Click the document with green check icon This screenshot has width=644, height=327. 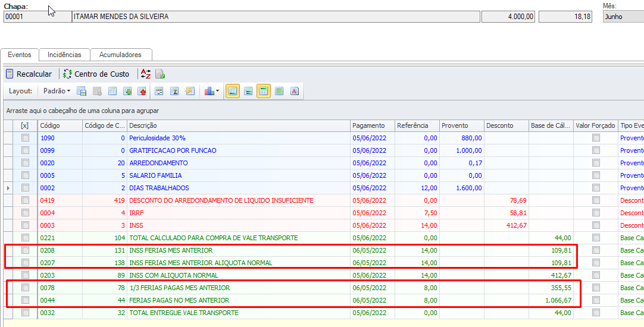click(x=160, y=74)
